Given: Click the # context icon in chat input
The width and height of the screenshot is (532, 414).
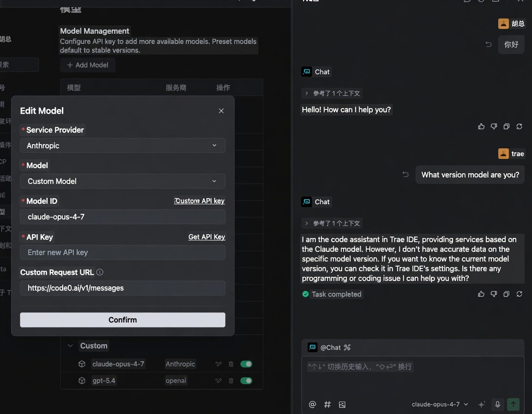Looking at the screenshot, I should coord(327,404).
